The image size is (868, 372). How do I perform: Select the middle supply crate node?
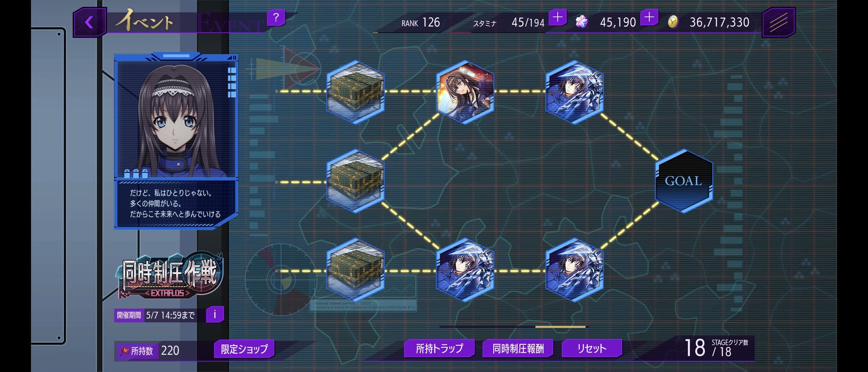click(x=355, y=181)
